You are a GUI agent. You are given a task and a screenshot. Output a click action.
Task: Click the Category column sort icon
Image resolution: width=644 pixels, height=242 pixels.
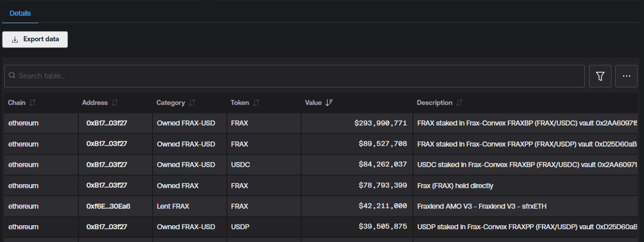tap(192, 103)
